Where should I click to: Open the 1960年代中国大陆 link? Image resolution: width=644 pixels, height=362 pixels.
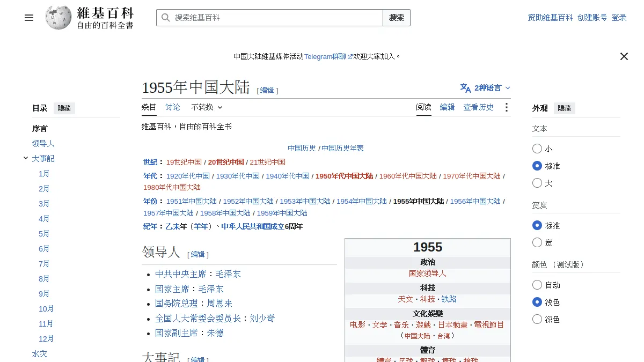(x=408, y=176)
